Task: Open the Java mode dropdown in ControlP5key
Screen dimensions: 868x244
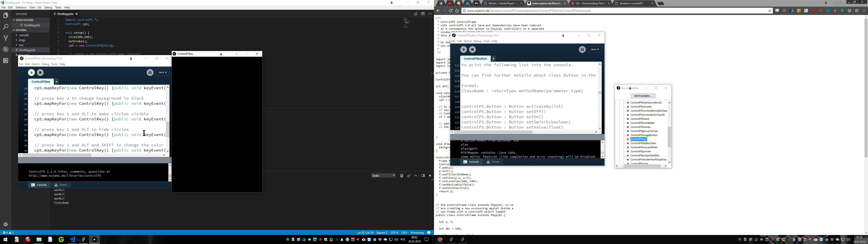Action: [x=163, y=73]
